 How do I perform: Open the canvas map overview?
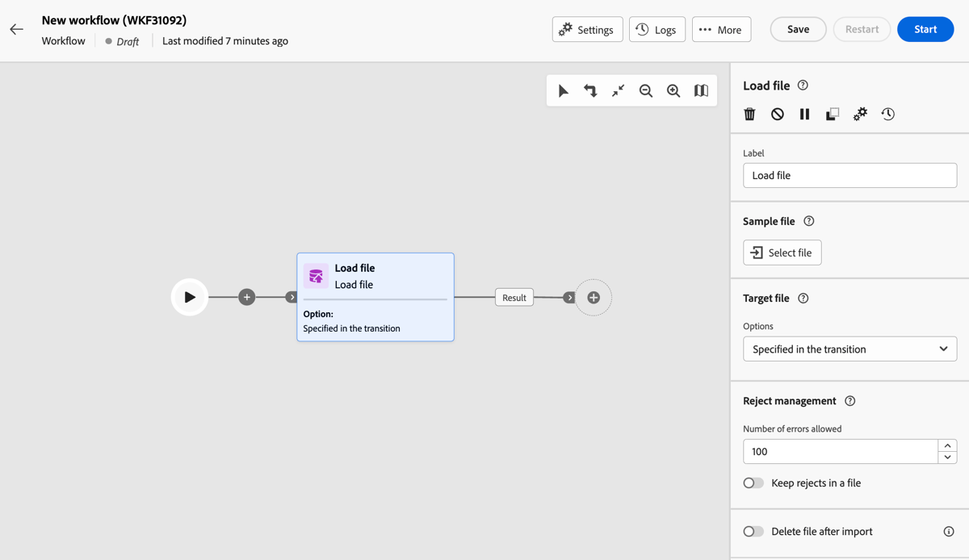coord(700,90)
